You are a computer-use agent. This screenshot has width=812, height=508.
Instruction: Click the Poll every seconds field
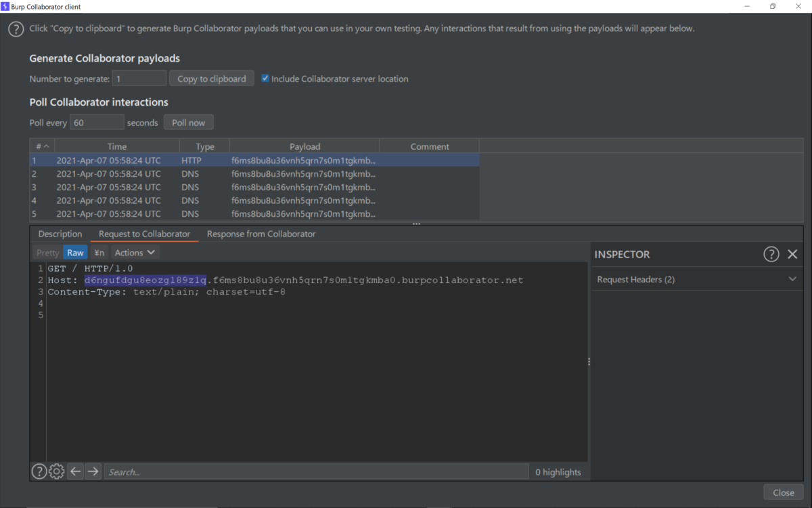[x=97, y=123]
